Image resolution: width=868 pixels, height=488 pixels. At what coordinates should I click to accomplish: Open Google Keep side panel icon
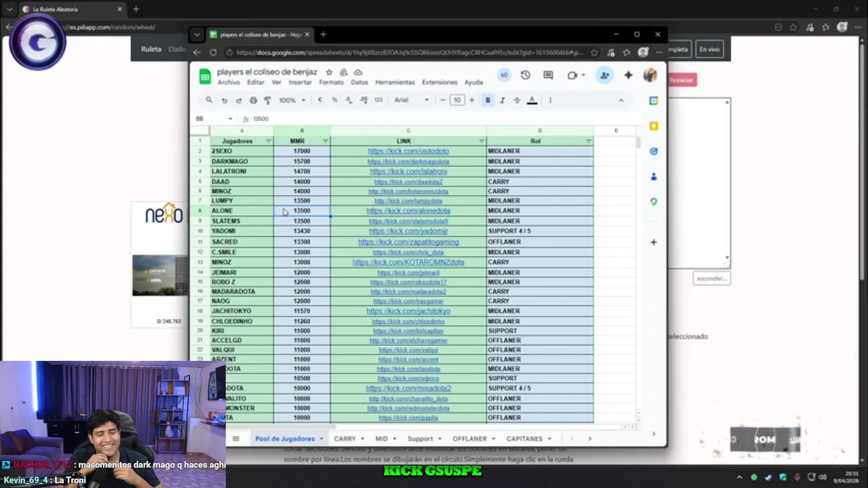click(654, 126)
